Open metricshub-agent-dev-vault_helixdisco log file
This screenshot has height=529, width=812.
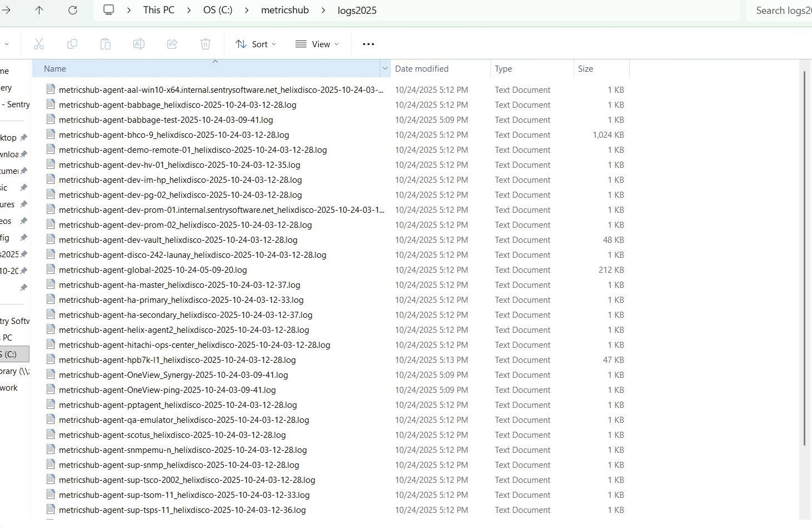pyautogui.click(x=178, y=239)
